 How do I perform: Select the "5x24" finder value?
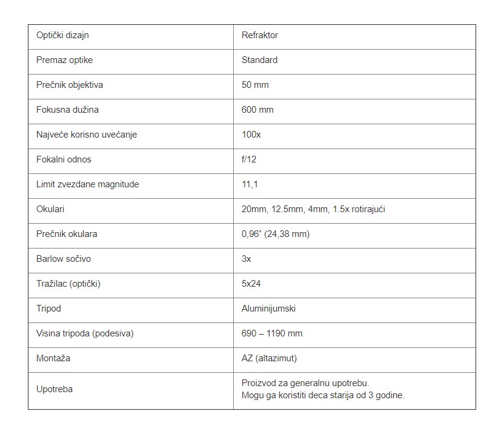(x=251, y=284)
